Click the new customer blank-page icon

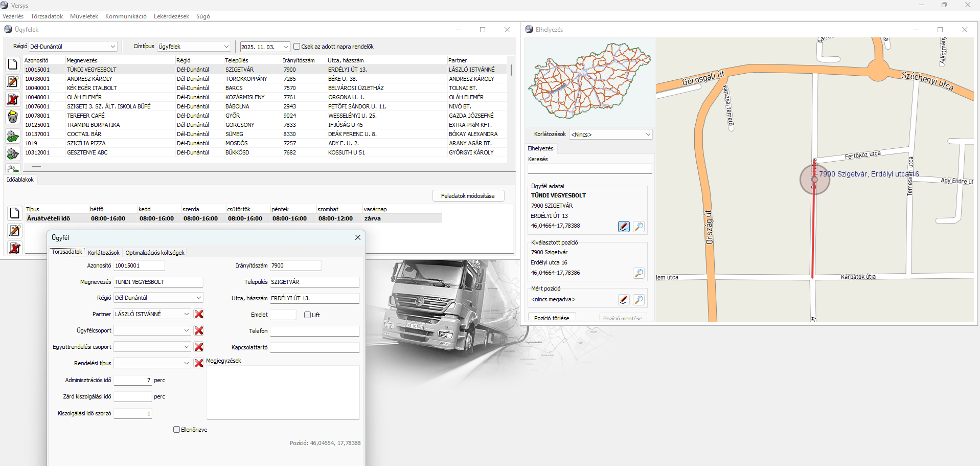coord(13,64)
